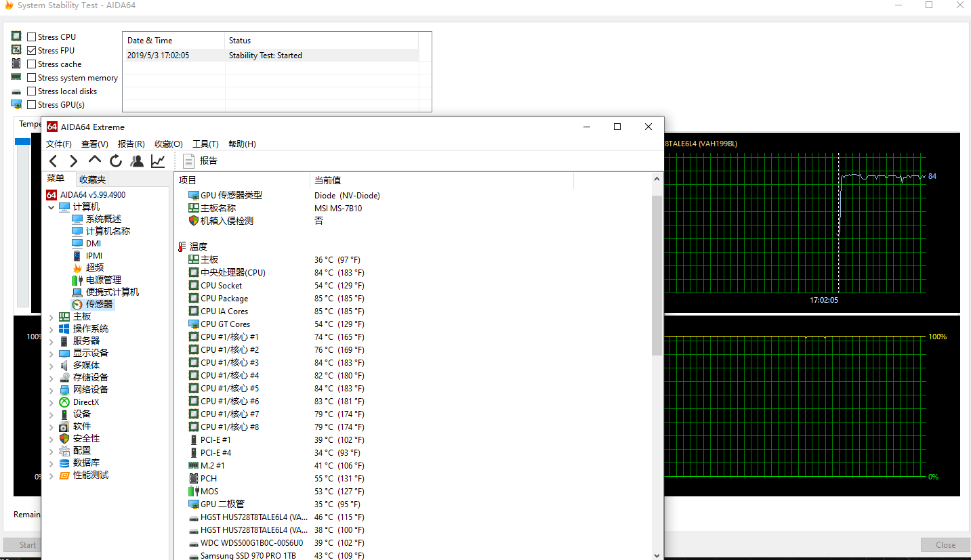
Task: Select the 中央处理器(CPU) temperature row
Action: pos(276,272)
